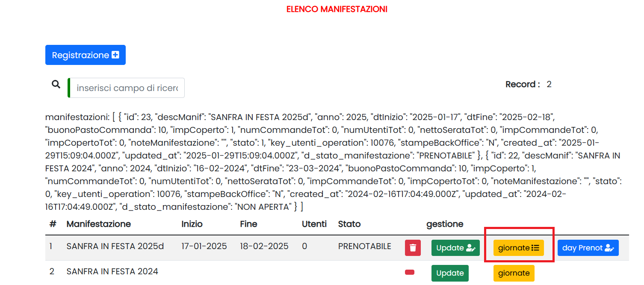Click the Inizio column header
Screen dimensions: 644x285
192,224
